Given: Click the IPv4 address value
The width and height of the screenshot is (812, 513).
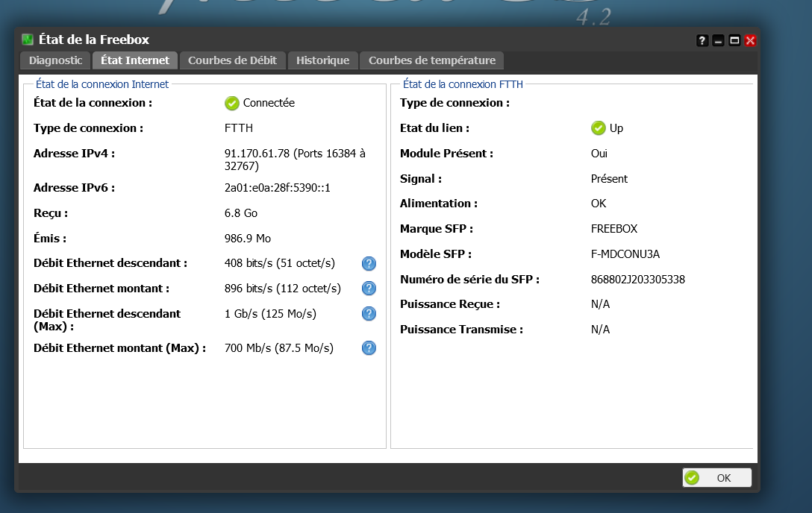Looking at the screenshot, I should click(294, 160).
